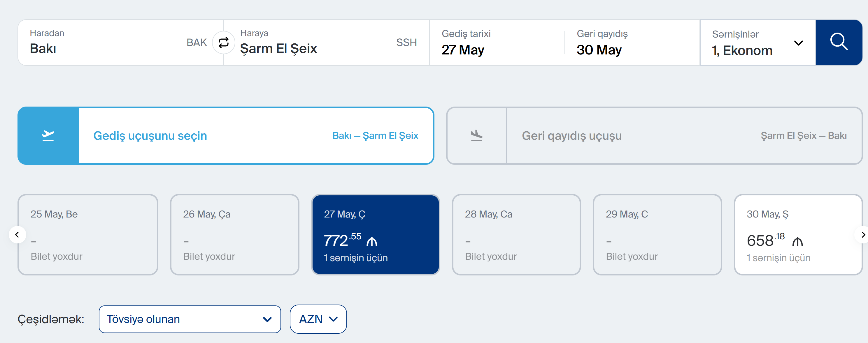
Task: Show later dates with right arrow
Action: 862,235
